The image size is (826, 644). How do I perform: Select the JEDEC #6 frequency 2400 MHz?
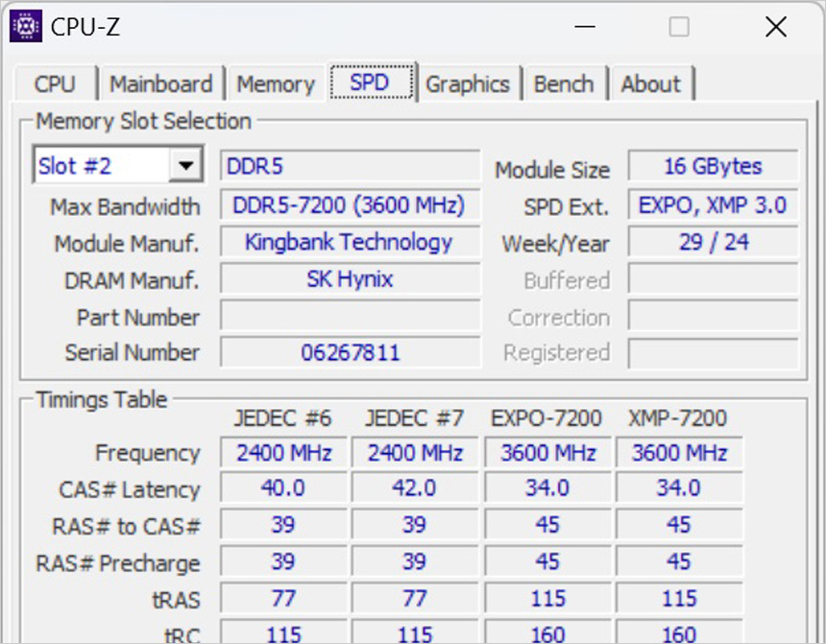(x=284, y=452)
